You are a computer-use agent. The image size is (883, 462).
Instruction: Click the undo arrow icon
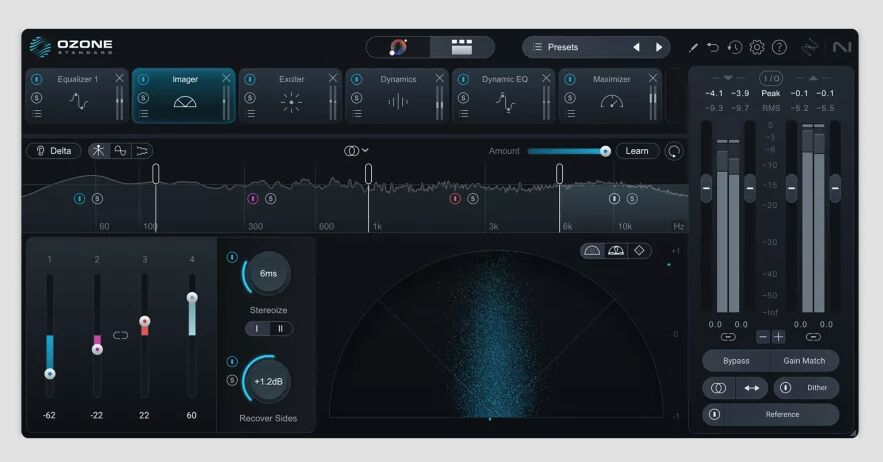[713, 47]
